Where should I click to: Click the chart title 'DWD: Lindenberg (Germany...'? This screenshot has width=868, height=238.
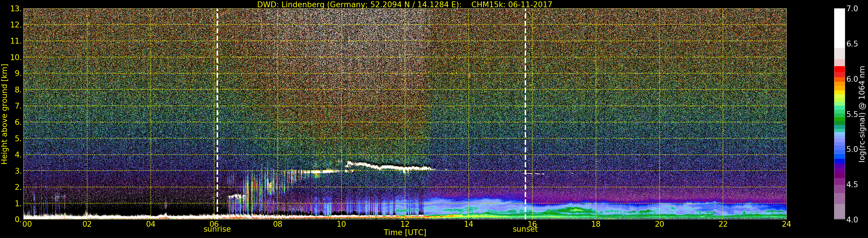pos(405,4)
